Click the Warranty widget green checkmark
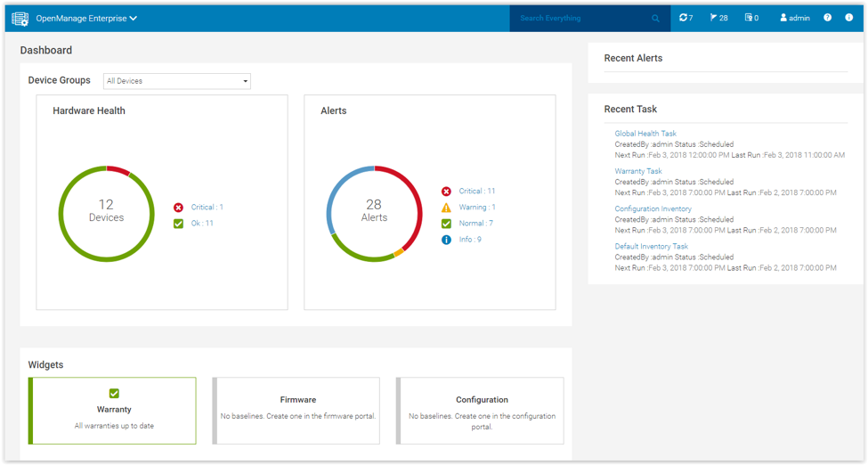Viewport: 868px width, 465px height. (x=114, y=393)
